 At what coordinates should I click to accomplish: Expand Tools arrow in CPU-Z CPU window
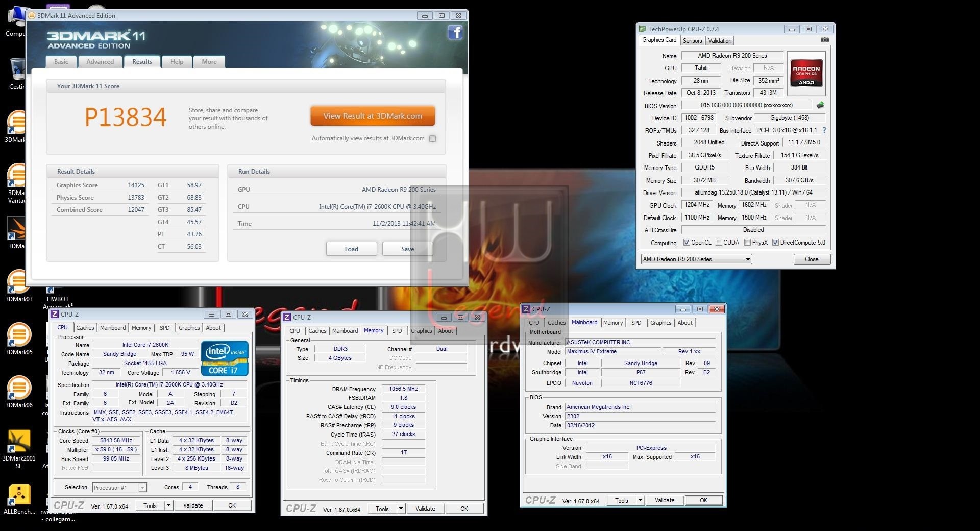click(x=168, y=505)
